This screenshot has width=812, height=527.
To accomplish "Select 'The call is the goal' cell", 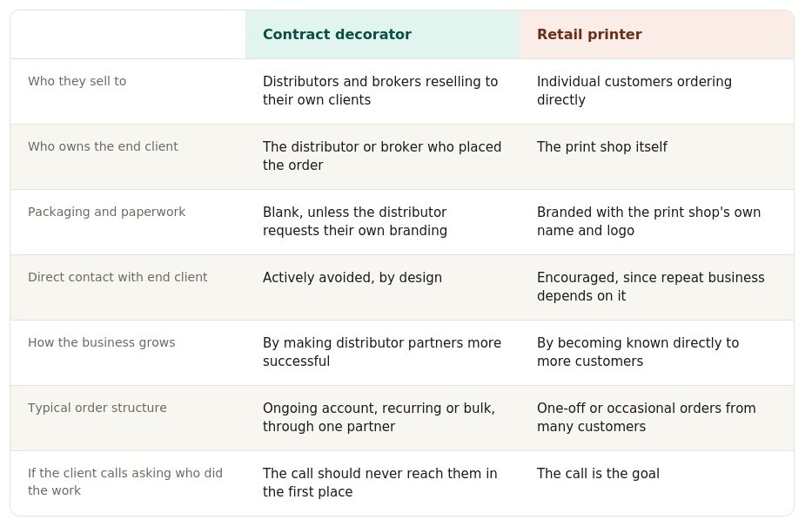I will click(x=598, y=473).
